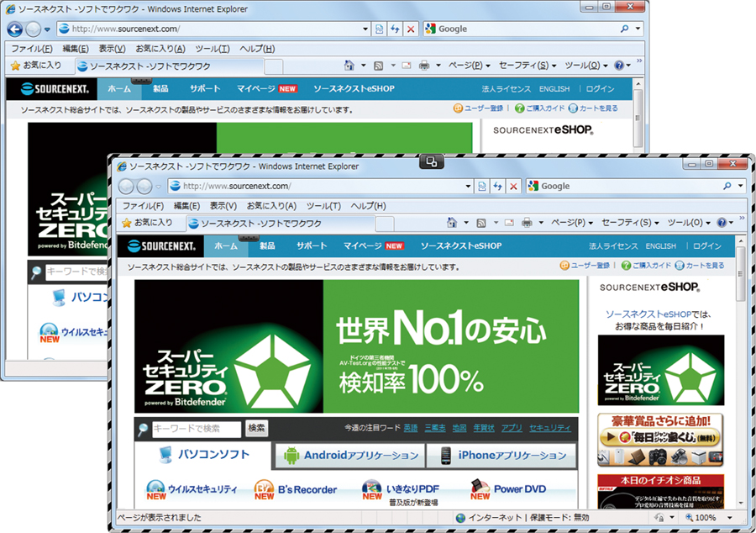Open the ページ(P) dropdown in the front window
The width and height of the screenshot is (756, 533).
coord(572,223)
